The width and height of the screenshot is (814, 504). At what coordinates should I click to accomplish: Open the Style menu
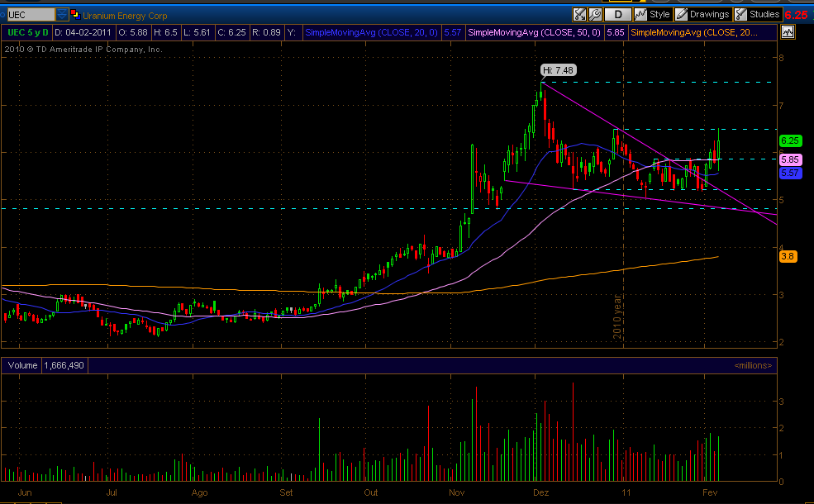point(653,15)
